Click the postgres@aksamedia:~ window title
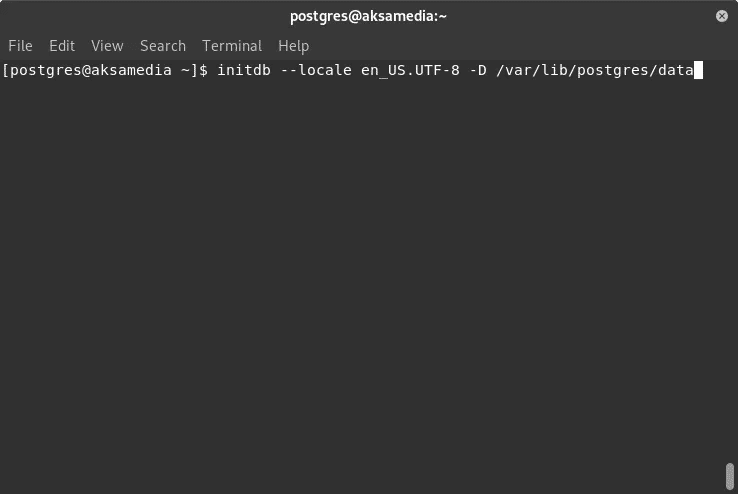 [x=369, y=16]
